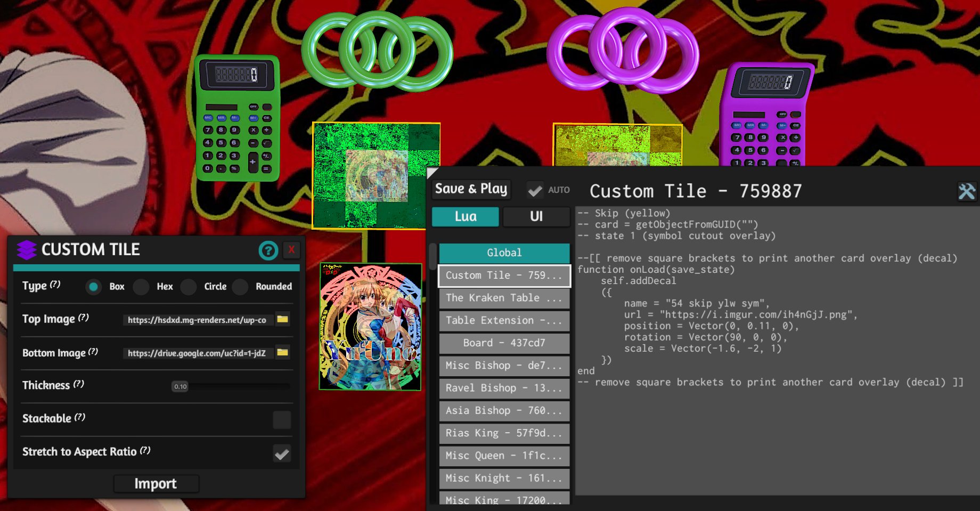Select Box tile type

94,287
